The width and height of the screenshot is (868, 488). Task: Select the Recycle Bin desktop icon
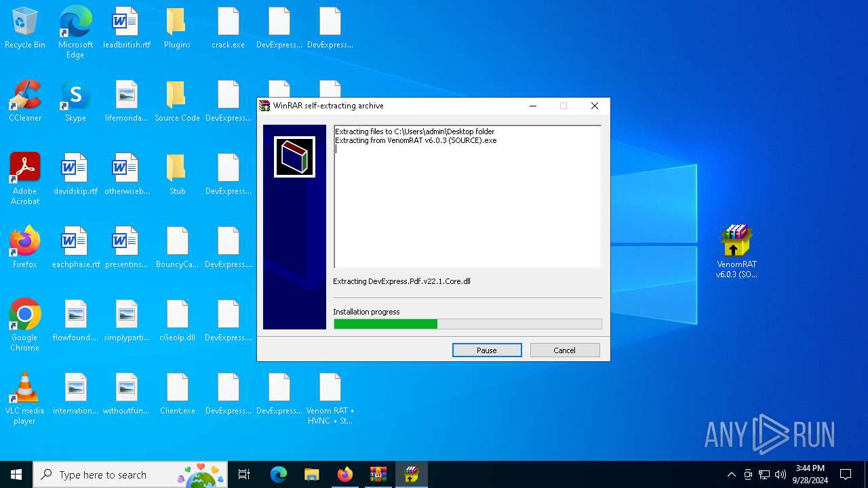(x=25, y=29)
